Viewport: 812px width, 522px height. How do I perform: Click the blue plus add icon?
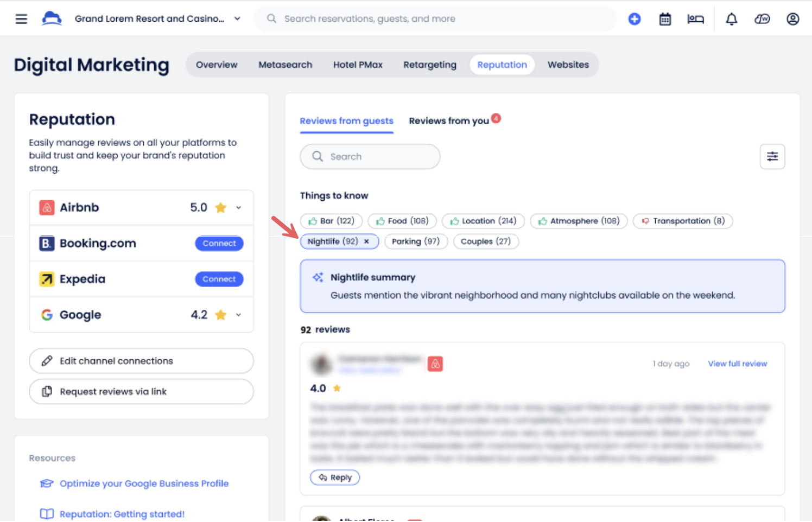634,19
